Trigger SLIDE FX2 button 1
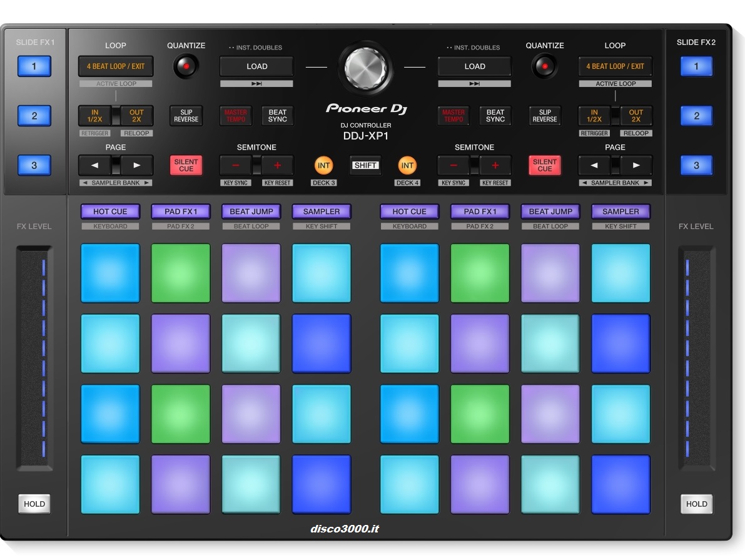745x560 pixels. (697, 66)
